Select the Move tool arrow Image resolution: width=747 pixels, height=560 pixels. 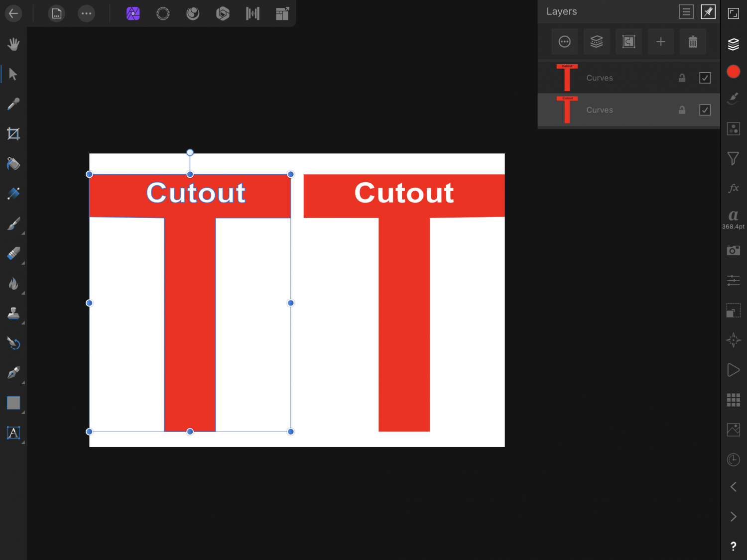tap(13, 74)
